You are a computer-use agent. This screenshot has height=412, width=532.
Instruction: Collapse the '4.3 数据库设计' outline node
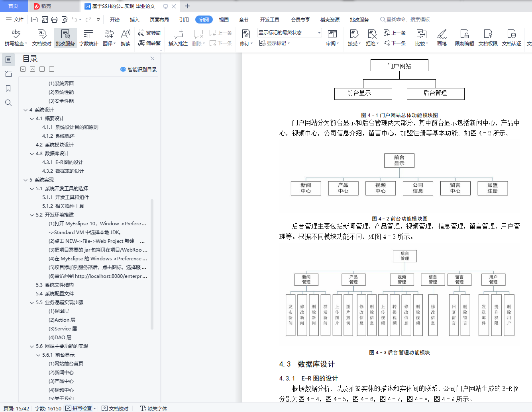pyautogui.click(x=32, y=154)
